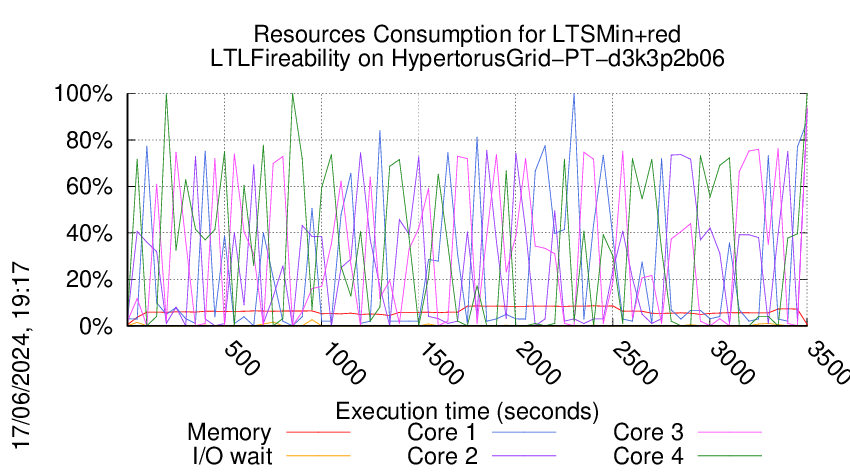This screenshot has width=850, height=475.
Task: Click the 'Core 4' legend label
Action: pos(648,457)
